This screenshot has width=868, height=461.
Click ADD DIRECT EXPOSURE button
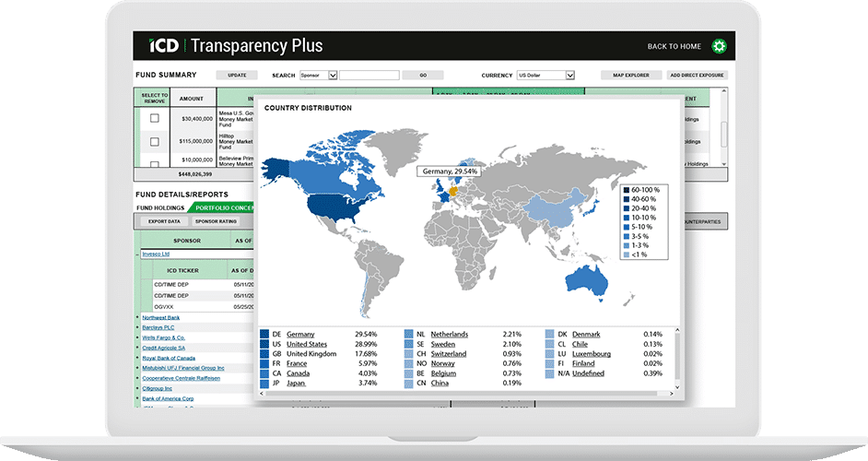click(x=697, y=76)
